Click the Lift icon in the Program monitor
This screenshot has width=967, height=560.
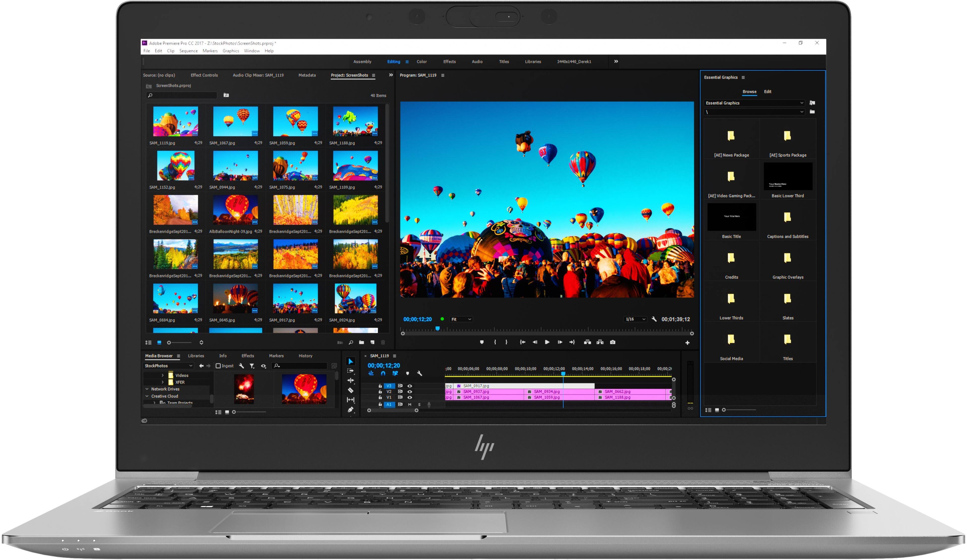(x=588, y=342)
